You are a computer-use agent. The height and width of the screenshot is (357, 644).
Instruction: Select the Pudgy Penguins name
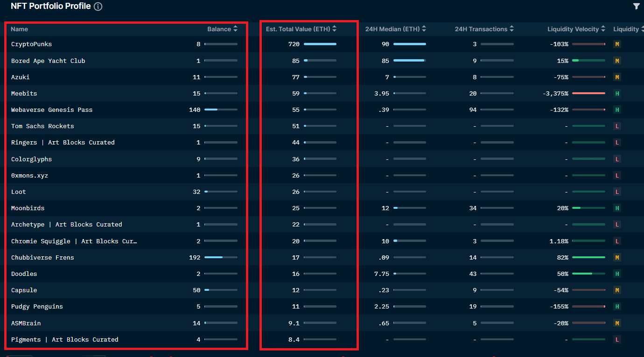tap(37, 306)
